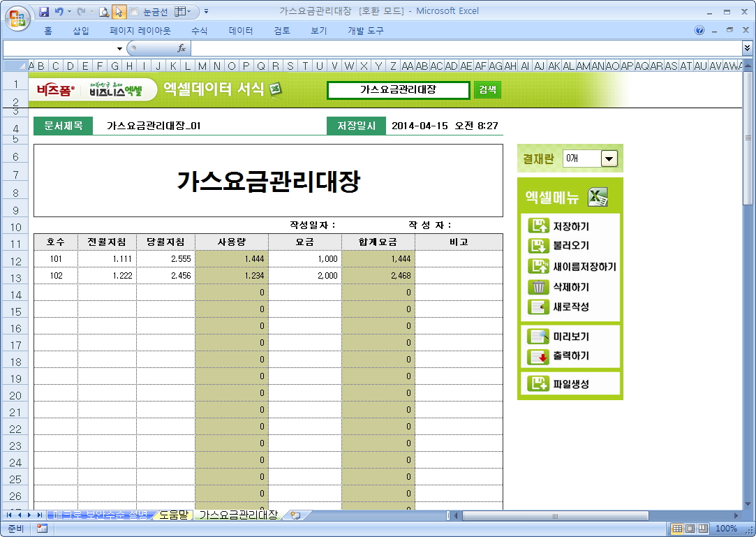Open the 삽입 ribbon tab
Image resolution: width=756 pixels, height=537 pixels.
(x=81, y=31)
